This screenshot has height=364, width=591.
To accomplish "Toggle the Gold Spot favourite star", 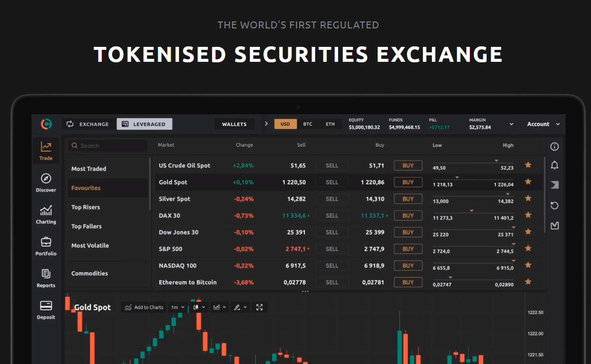I will pyautogui.click(x=528, y=182).
